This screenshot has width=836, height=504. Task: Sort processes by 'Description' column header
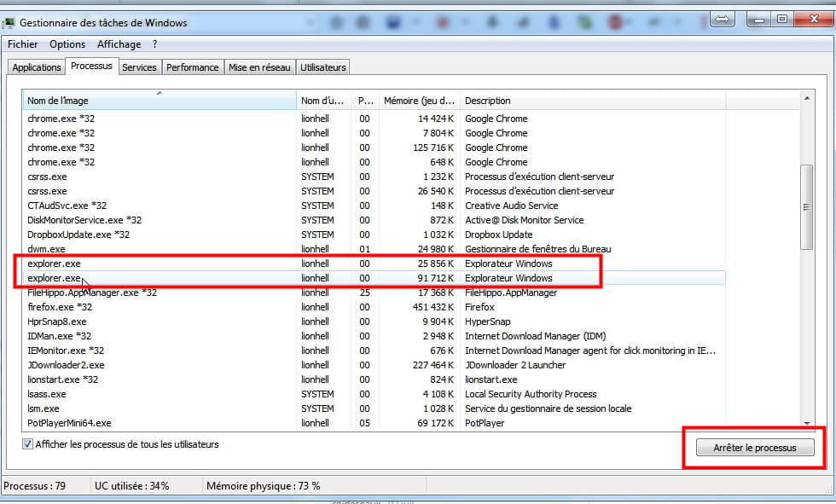point(592,101)
